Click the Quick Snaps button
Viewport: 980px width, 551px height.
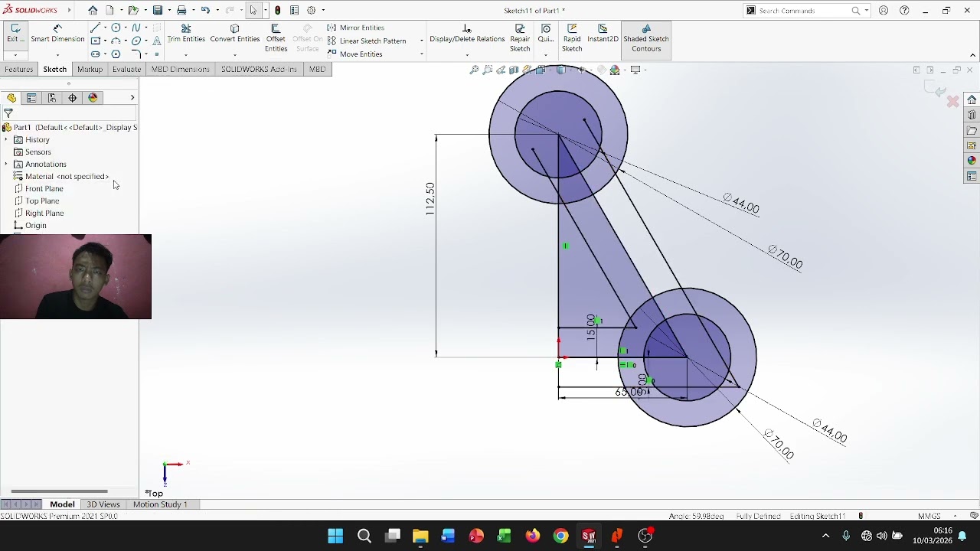546,34
